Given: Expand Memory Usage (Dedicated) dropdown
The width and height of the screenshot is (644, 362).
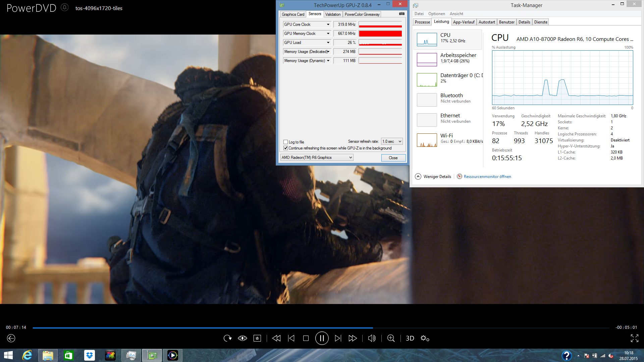Looking at the screenshot, I should point(328,52).
